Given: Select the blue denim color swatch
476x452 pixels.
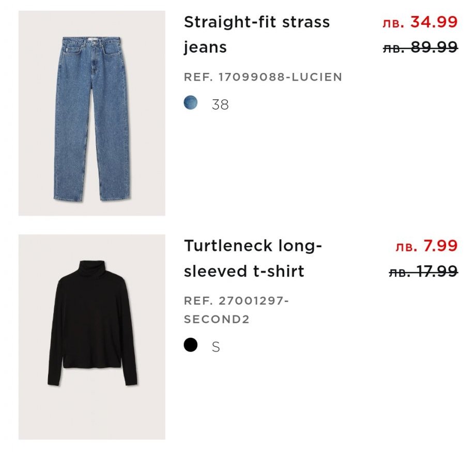Looking at the screenshot, I should click(191, 103).
